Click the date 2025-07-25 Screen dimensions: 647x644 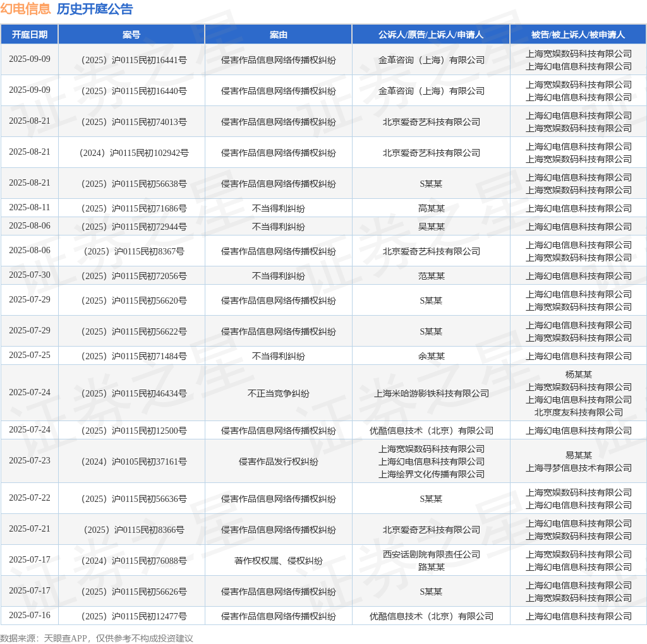tap(29, 355)
